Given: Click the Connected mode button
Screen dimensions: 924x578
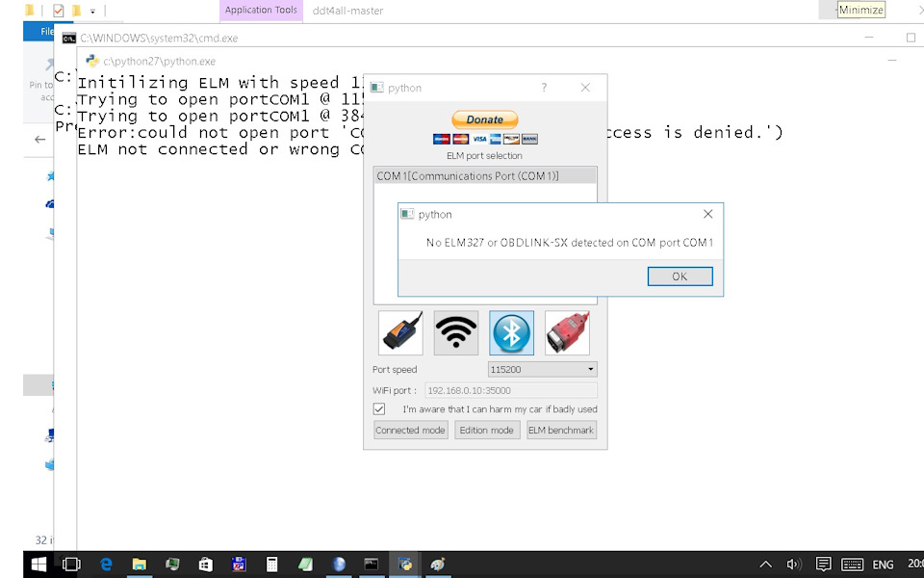Looking at the screenshot, I should point(411,430).
